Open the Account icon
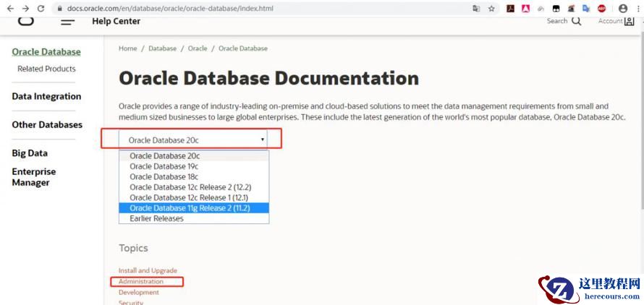 click(x=629, y=22)
